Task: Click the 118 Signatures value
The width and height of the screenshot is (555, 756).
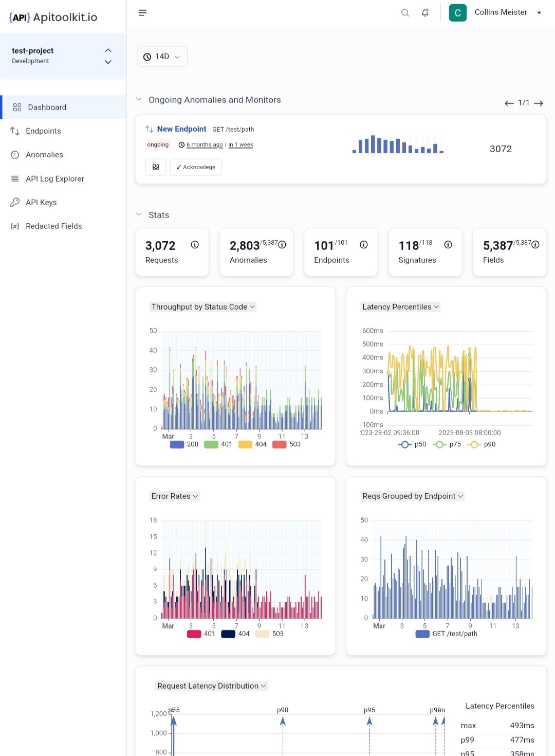Action: pyautogui.click(x=409, y=246)
